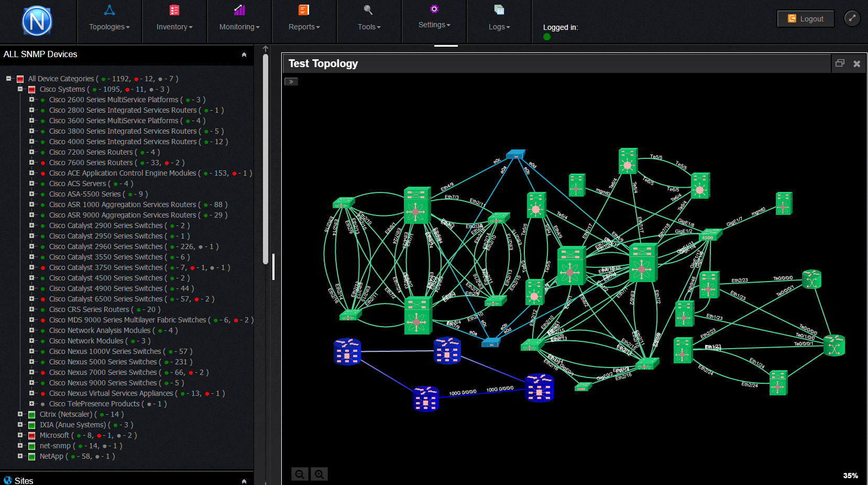Select the green router node near Te0/0/0/0
Viewport: 868px width, 485px height.
811,279
